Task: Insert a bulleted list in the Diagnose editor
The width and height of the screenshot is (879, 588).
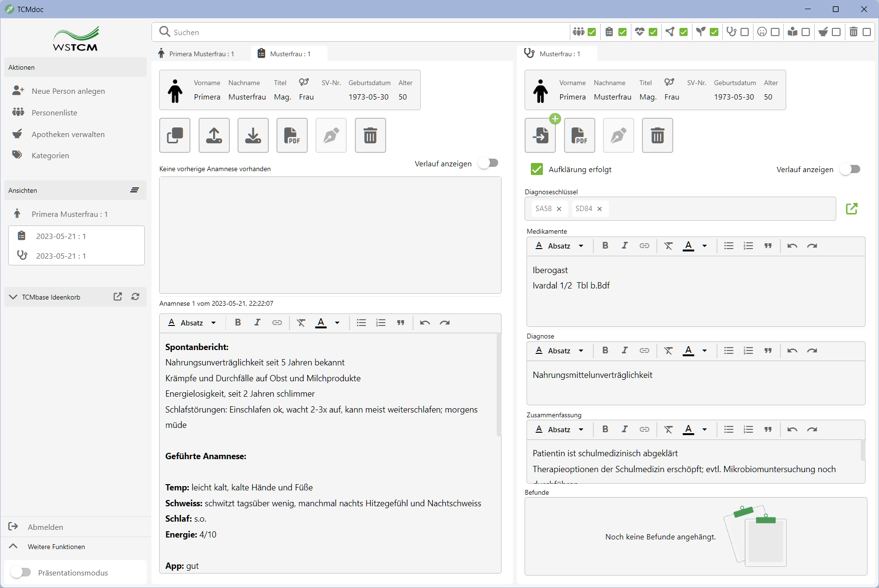Action: point(728,350)
